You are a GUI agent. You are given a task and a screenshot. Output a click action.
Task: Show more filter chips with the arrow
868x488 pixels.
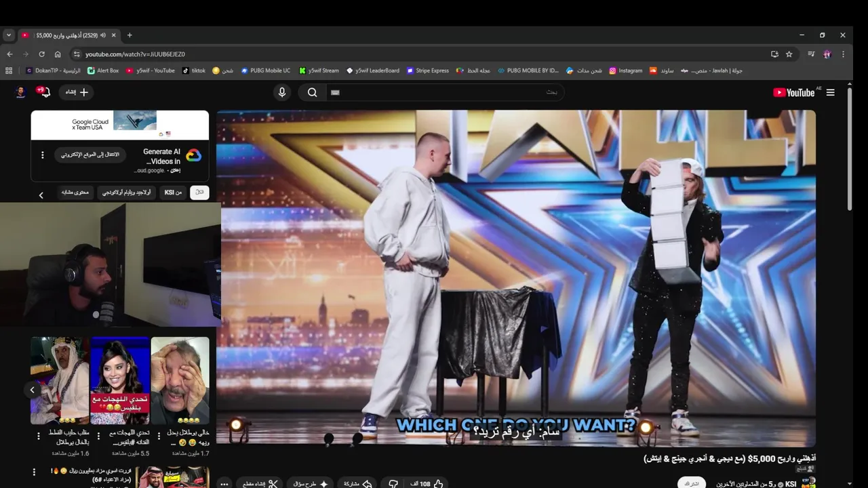[41, 195]
